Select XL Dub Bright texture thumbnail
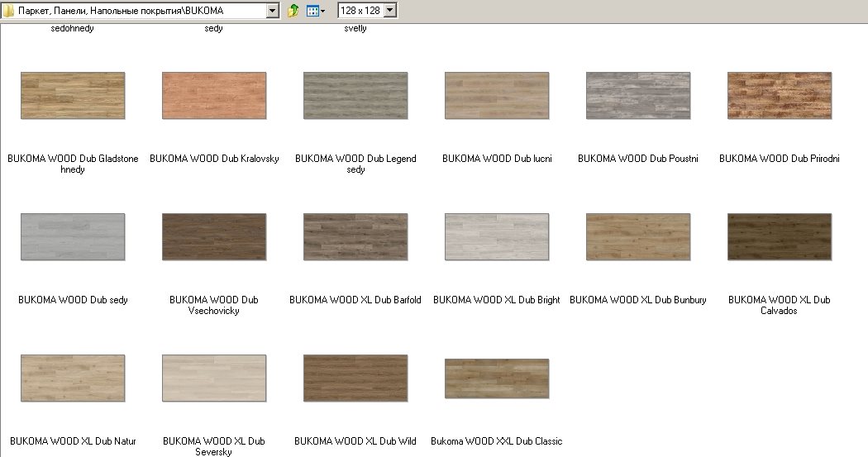 pos(497,237)
